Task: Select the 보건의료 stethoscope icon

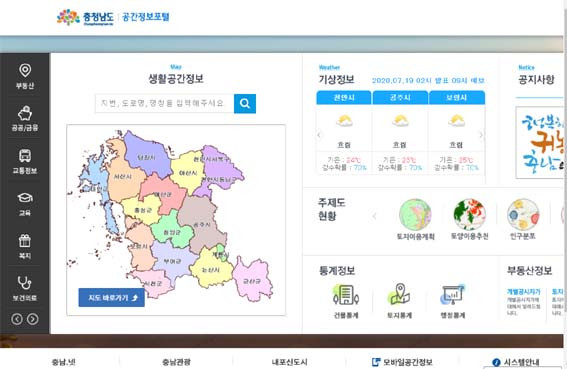Action: [24, 283]
